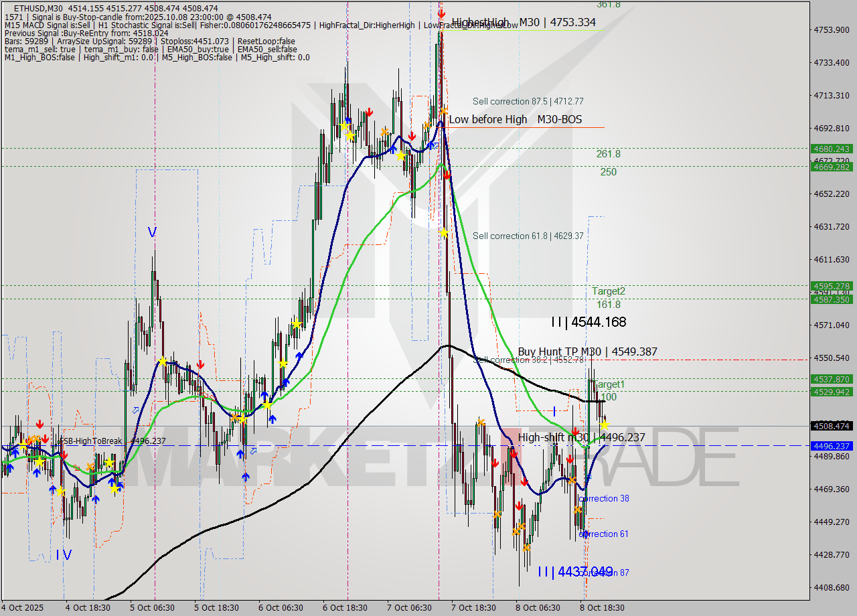Click the orange X marker beside Sell correction 87.5
This screenshot has height=616, width=857.
pos(443,110)
